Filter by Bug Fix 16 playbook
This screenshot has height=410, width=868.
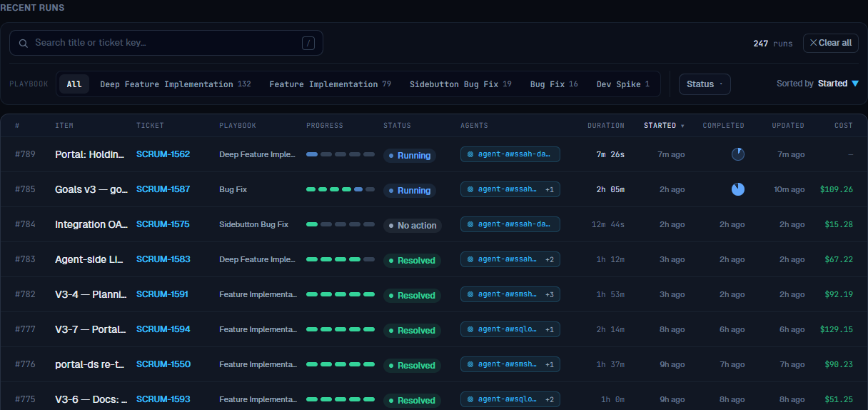click(554, 84)
